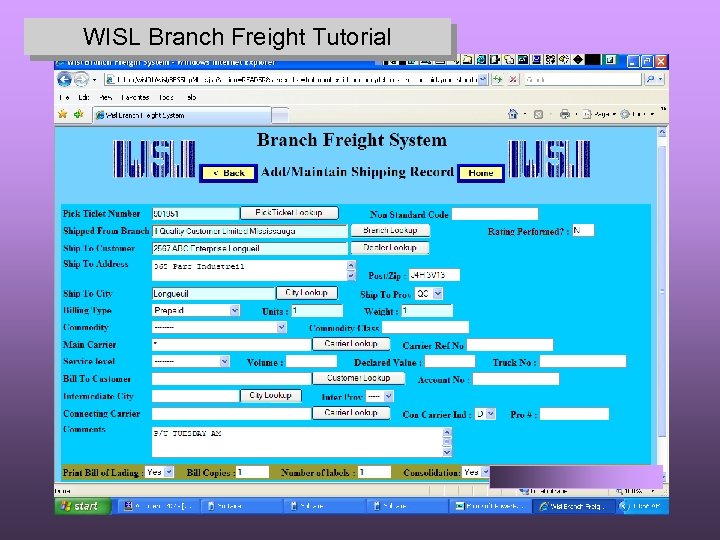Click the Comments text area
The height and width of the screenshot is (540, 720).
tap(302, 442)
